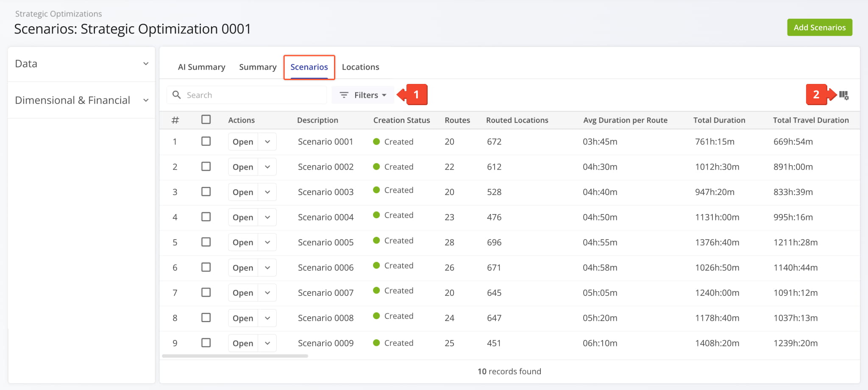Open Scenario 0005 with its Open button
This screenshot has height=390, width=868.
[x=243, y=242]
